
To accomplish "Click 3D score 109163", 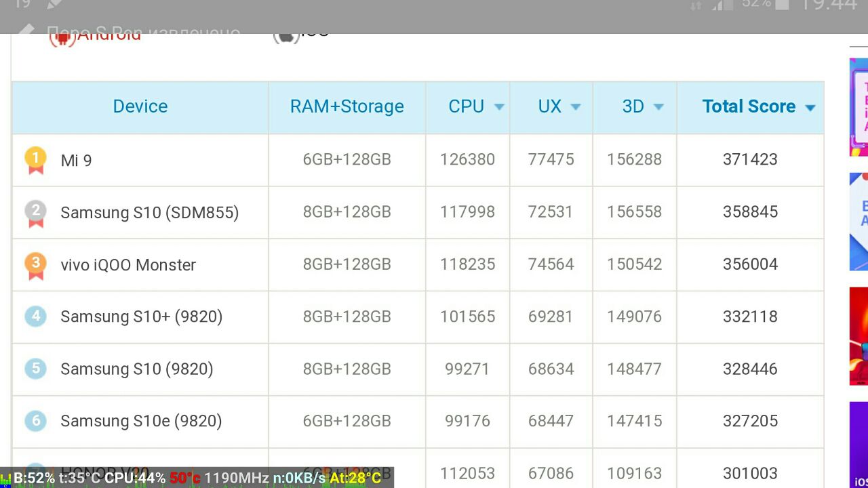I will tap(634, 473).
